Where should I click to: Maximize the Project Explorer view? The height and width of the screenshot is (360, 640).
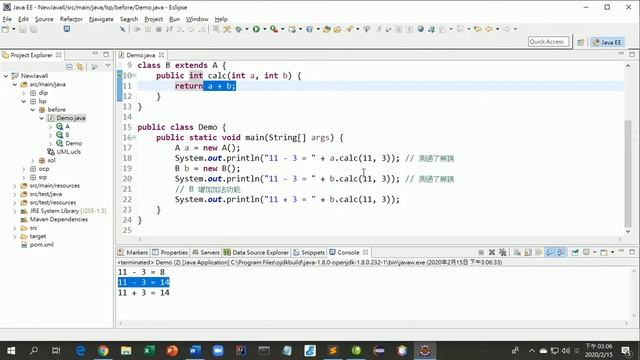point(106,54)
